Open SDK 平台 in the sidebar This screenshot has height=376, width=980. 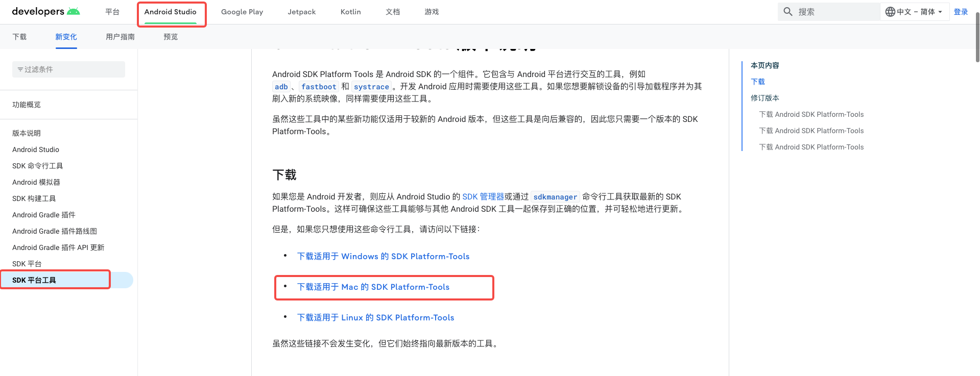coord(27,264)
